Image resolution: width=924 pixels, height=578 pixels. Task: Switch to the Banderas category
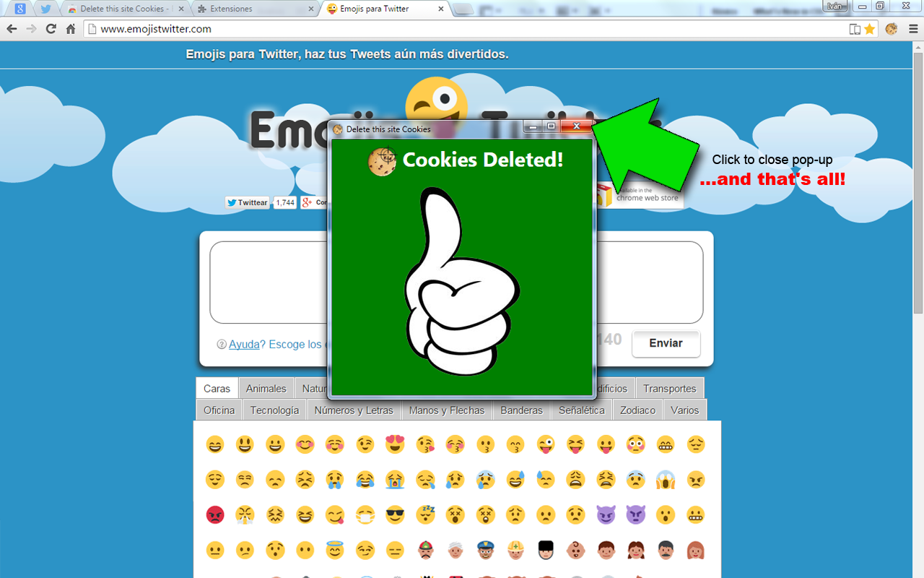tap(521, 410)
